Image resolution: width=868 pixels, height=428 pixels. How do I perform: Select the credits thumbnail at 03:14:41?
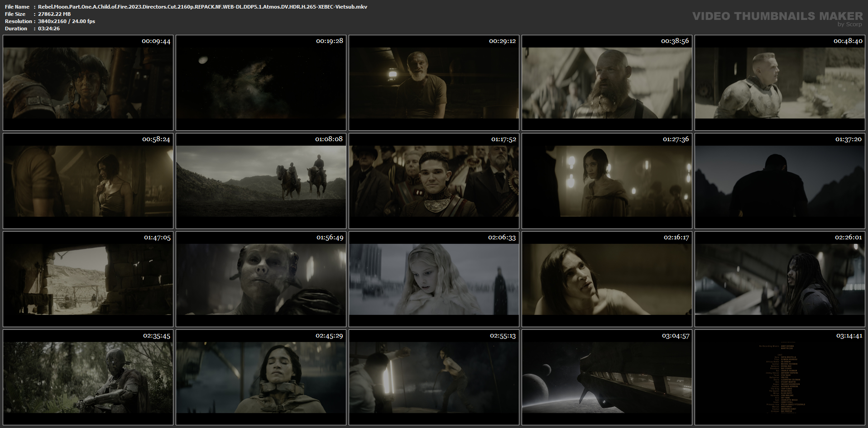click(780, 377)
